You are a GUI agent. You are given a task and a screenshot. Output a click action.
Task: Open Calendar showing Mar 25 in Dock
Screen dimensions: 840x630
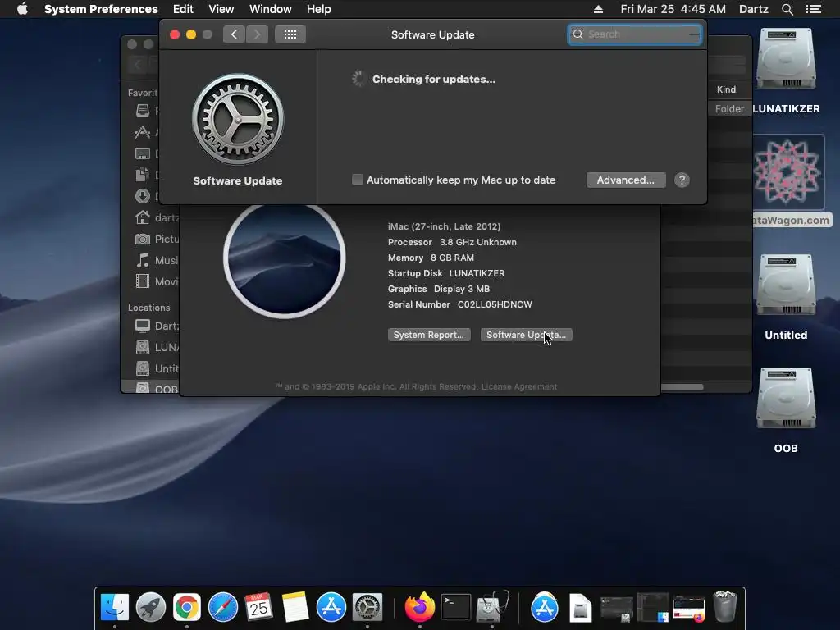pyautogui.click(x=258, y=607)
